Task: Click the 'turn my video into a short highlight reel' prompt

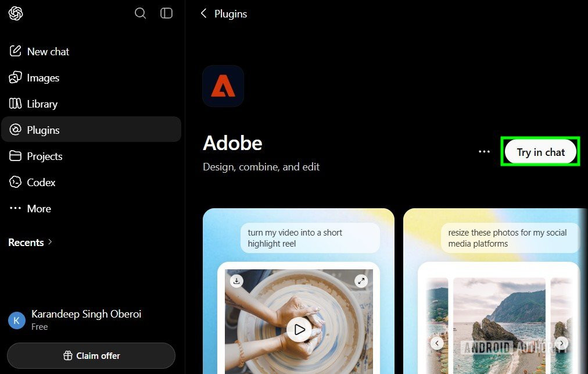Action: pos(310,238)
